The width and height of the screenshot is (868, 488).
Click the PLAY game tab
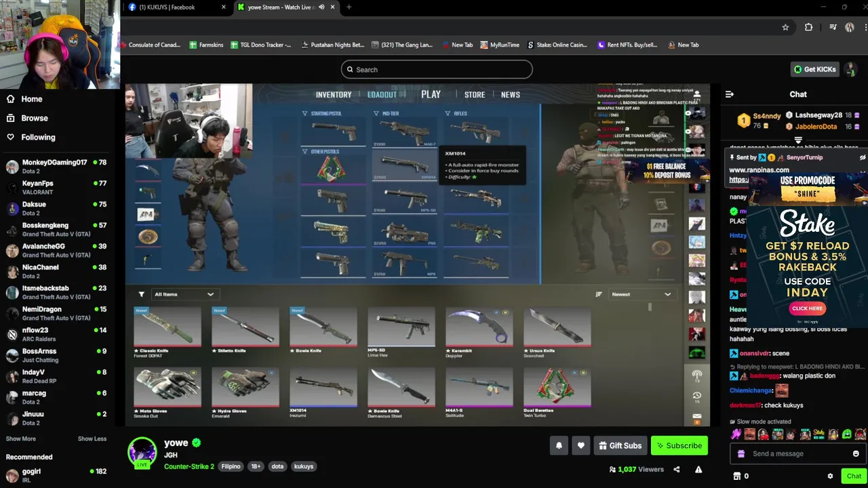(431, 94)
